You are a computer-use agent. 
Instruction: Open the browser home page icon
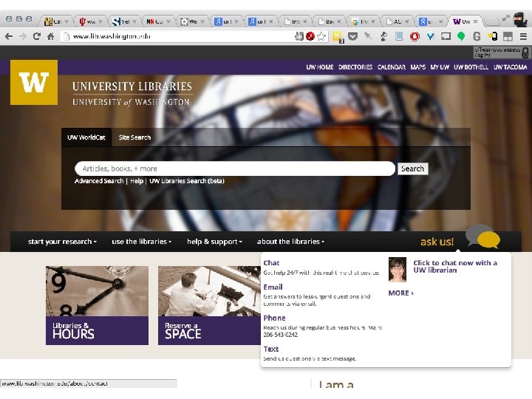pos(50,36)
